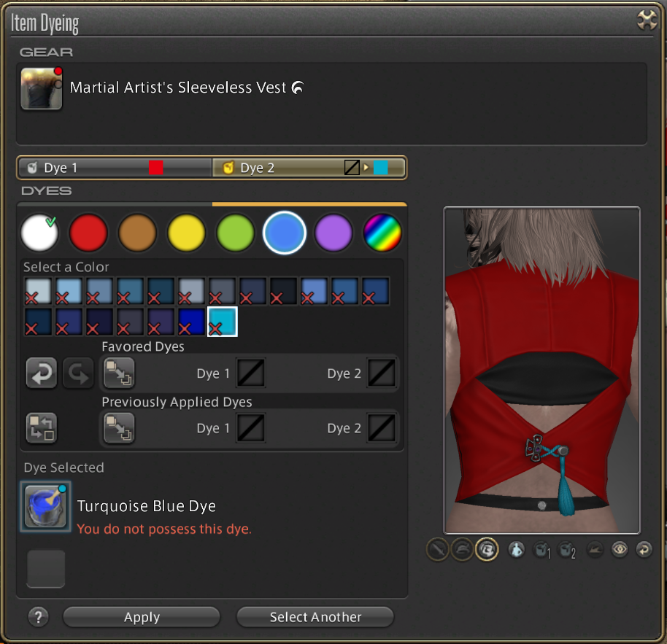Select the brown dye category circle
Viewport: 667px width, 644px height.
coord(137,233)
